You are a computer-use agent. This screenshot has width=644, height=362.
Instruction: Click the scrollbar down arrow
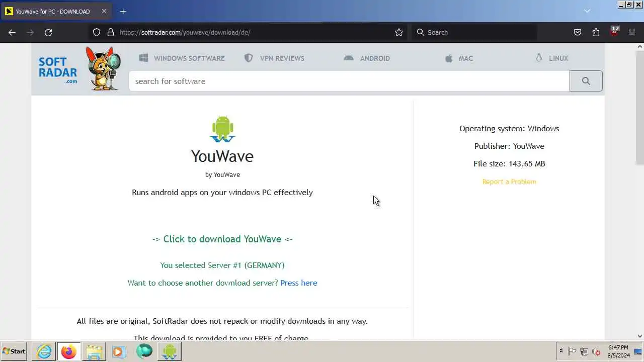640,336
